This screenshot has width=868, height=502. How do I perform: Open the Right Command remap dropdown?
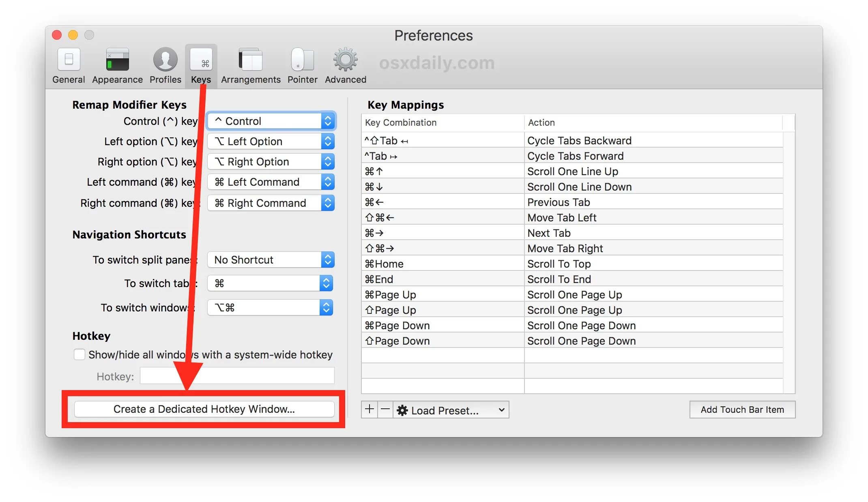tap(271, 203)
